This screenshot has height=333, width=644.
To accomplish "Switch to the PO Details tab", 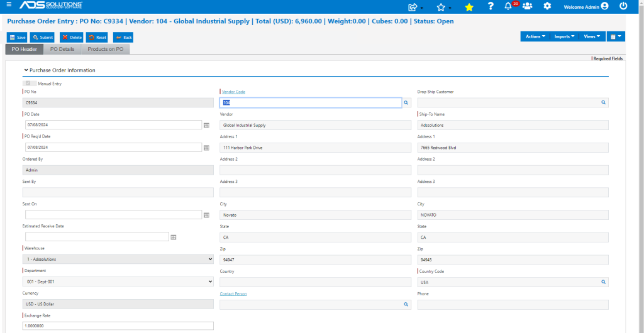I will pyautogui.click(x=62, y=49).
